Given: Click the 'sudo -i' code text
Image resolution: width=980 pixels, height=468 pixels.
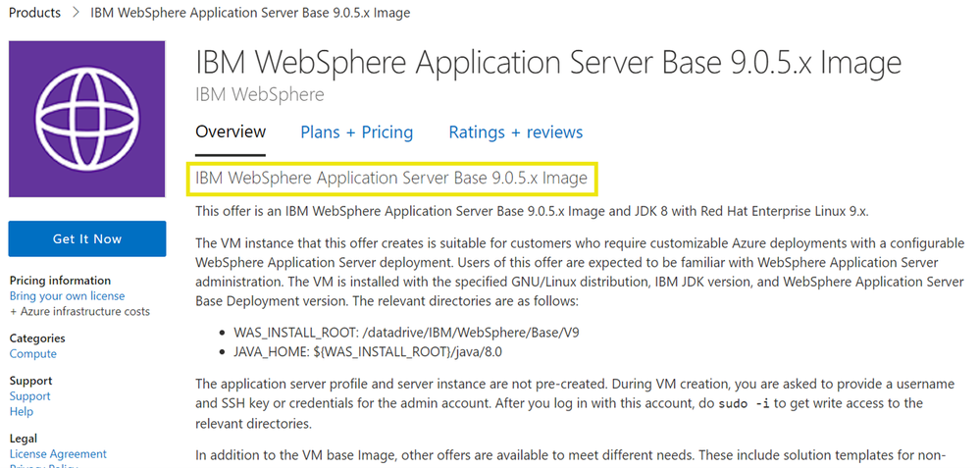Looking at the screenshot, I should (745, 403).
